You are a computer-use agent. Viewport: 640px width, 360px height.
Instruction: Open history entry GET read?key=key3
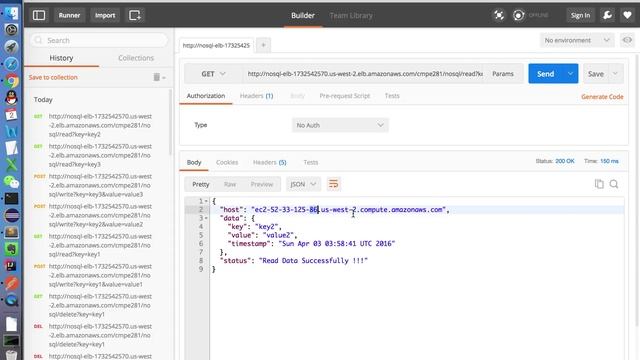coord(100,155)
